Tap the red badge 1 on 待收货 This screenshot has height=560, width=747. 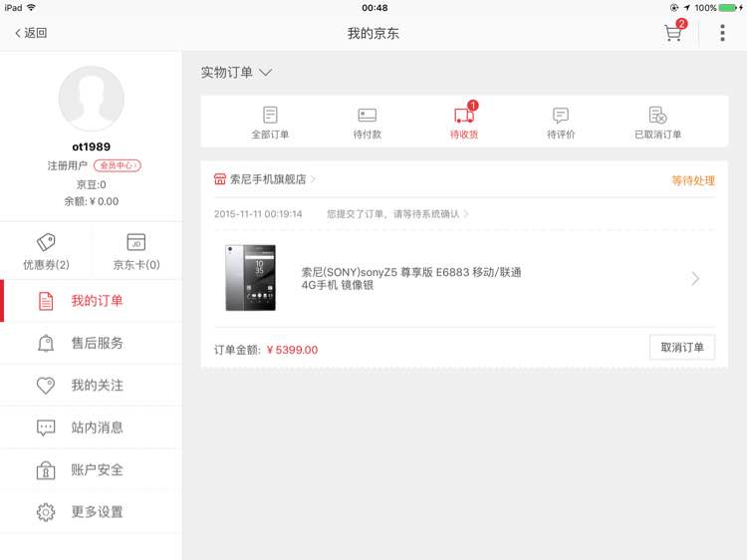click(472, 105)
